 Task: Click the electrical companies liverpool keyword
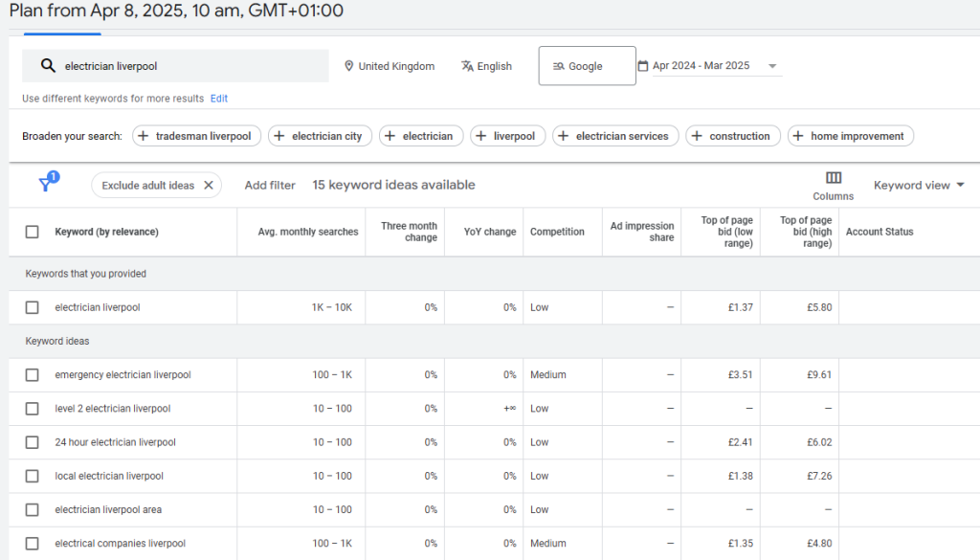(120, 544)
